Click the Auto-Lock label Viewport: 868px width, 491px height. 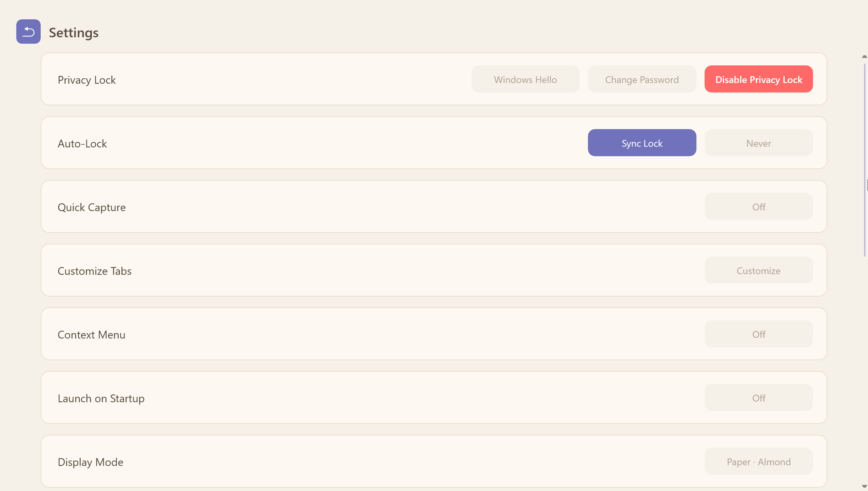pos(82,144)
